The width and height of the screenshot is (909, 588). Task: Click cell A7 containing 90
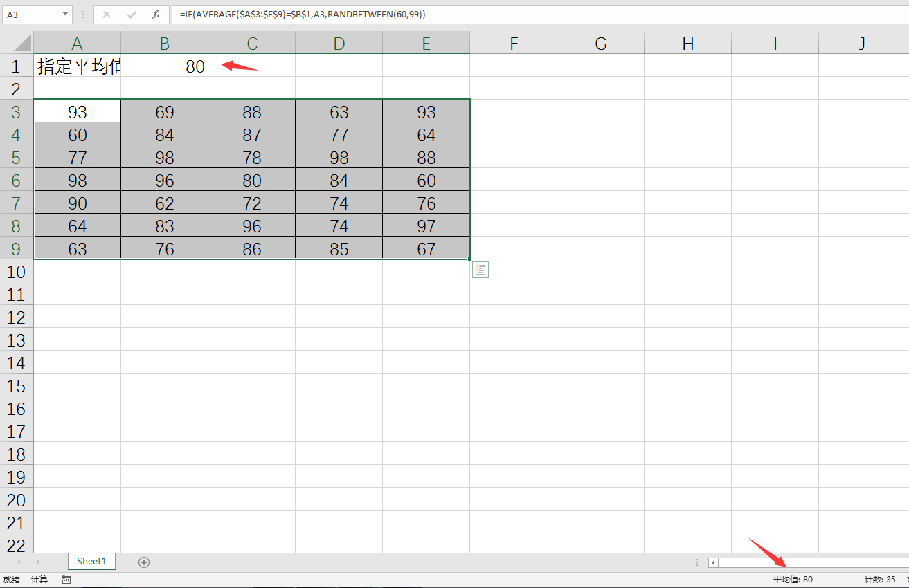(77, 203)
